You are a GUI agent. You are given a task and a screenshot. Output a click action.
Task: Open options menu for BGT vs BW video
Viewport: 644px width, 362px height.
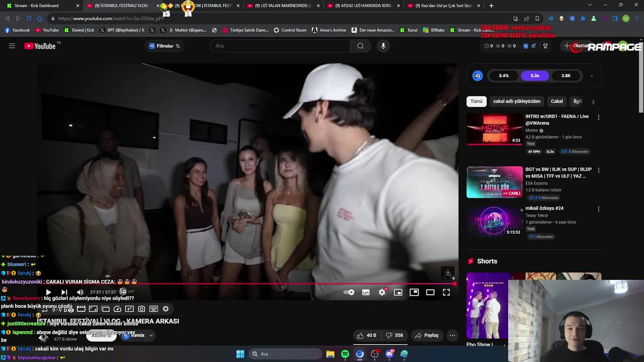(598, 170)
